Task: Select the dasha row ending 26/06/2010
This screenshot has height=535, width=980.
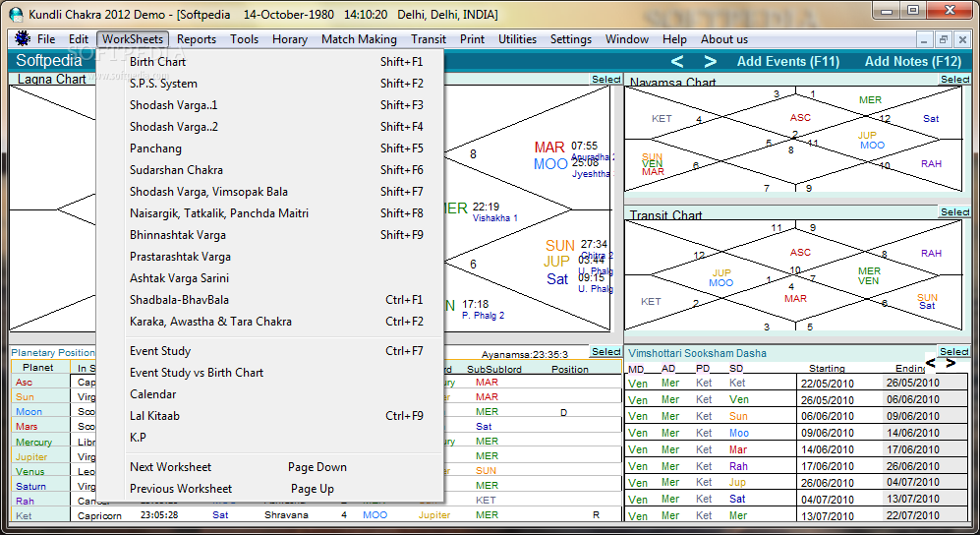Action: [796, 466]
